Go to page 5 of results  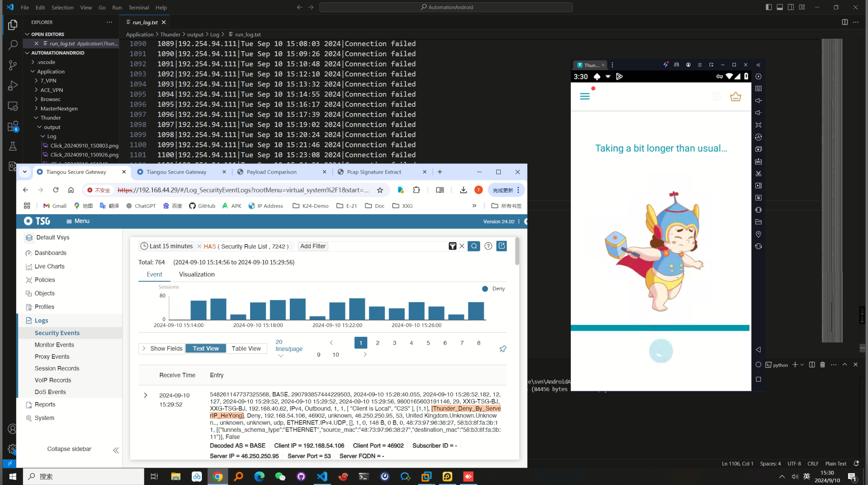pyautogui.click(x=428, y=343)
